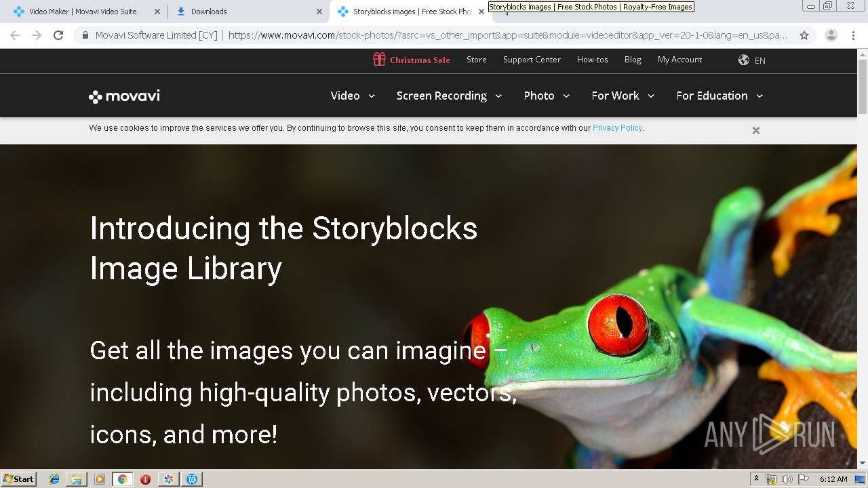868x488 pixels.
Task: Click the taskbar clock showing 6:12 AM
Action: [833, 479]
